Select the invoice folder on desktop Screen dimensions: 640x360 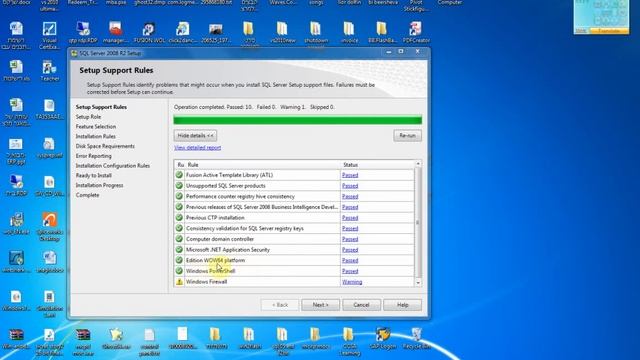tap(349, 32)
